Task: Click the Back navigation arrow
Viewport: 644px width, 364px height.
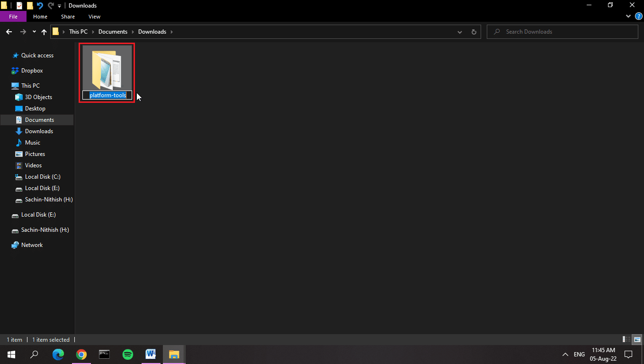Action: (9, 32)
